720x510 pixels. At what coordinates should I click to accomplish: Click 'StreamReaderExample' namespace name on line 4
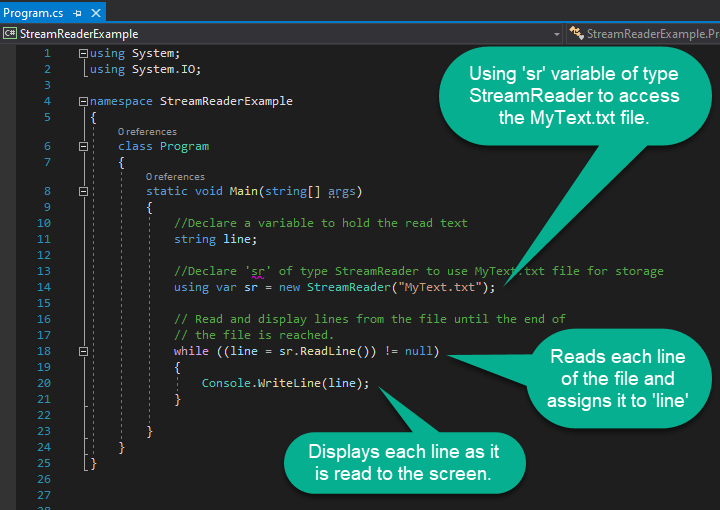point(226,101)
